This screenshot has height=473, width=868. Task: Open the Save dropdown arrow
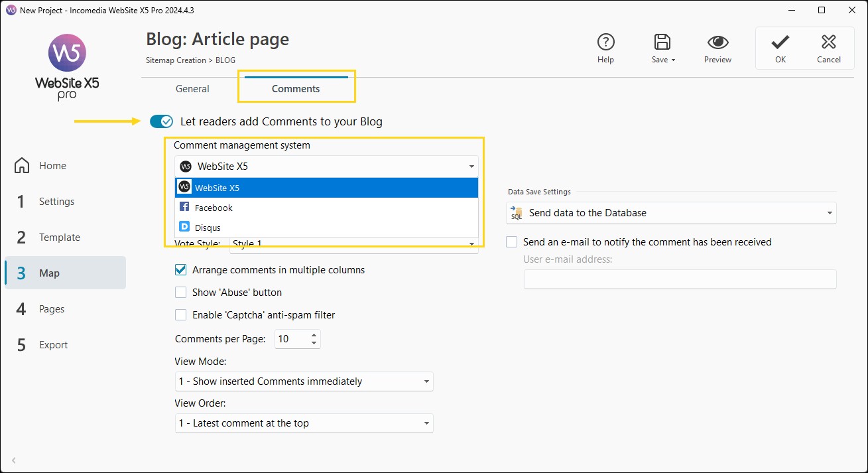[673, 60]
